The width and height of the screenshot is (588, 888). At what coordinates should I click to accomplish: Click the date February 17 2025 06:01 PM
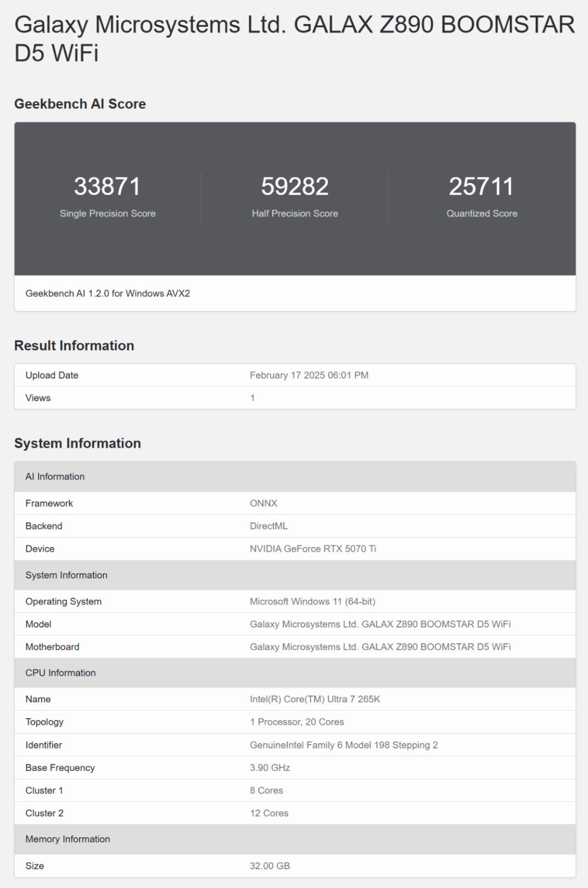(x=309, y=375)
